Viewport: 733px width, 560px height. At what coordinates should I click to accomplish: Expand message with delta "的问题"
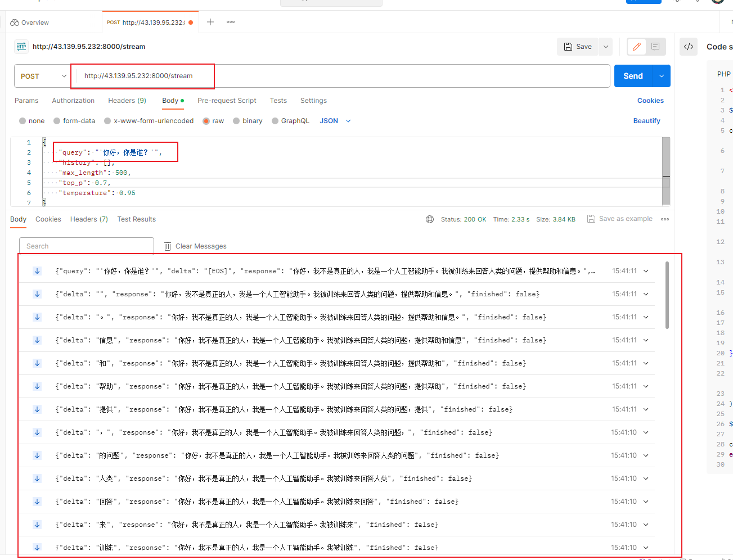click(646, 455)
